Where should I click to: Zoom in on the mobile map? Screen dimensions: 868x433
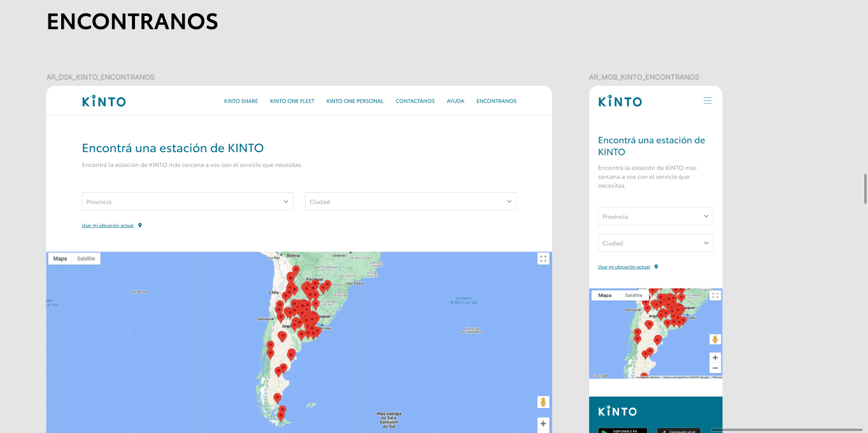click(x=715, y=358)
